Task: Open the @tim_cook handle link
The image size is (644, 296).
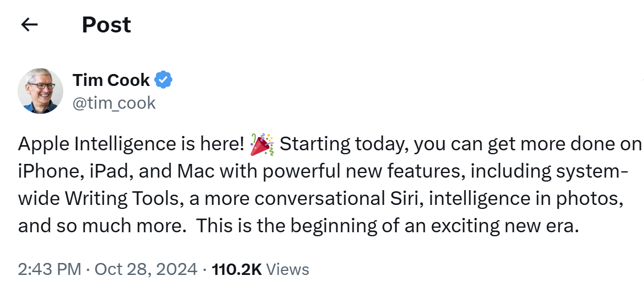Action: coord(114,102)
